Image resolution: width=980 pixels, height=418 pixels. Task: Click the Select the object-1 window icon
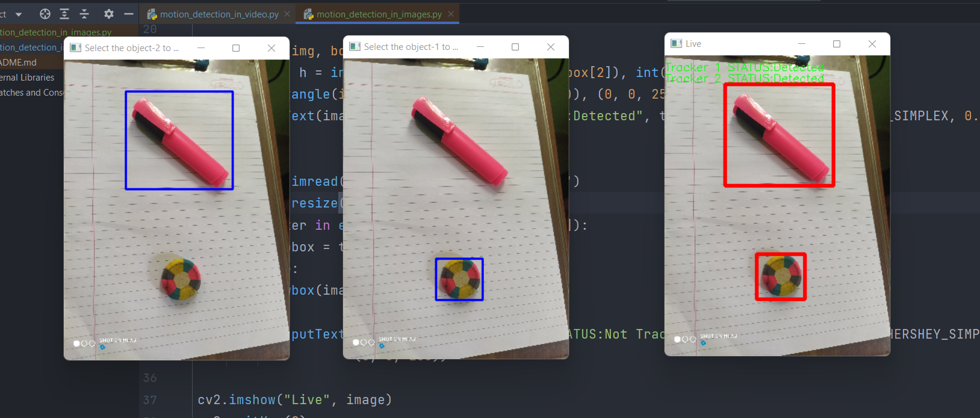point(355,47)
